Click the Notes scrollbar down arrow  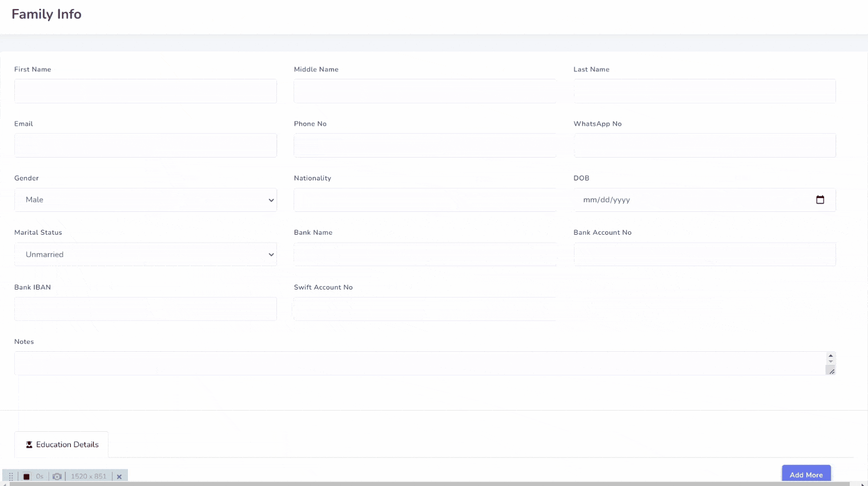click(x=831, y=362)
